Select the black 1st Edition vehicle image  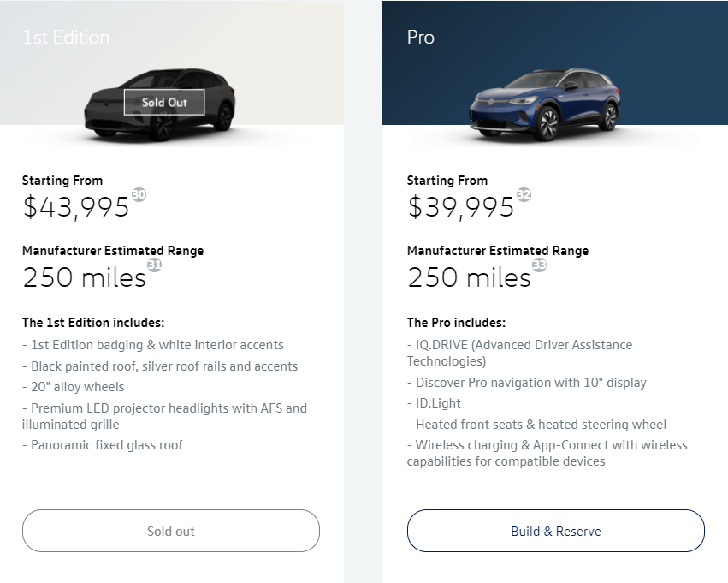[159, 105]
